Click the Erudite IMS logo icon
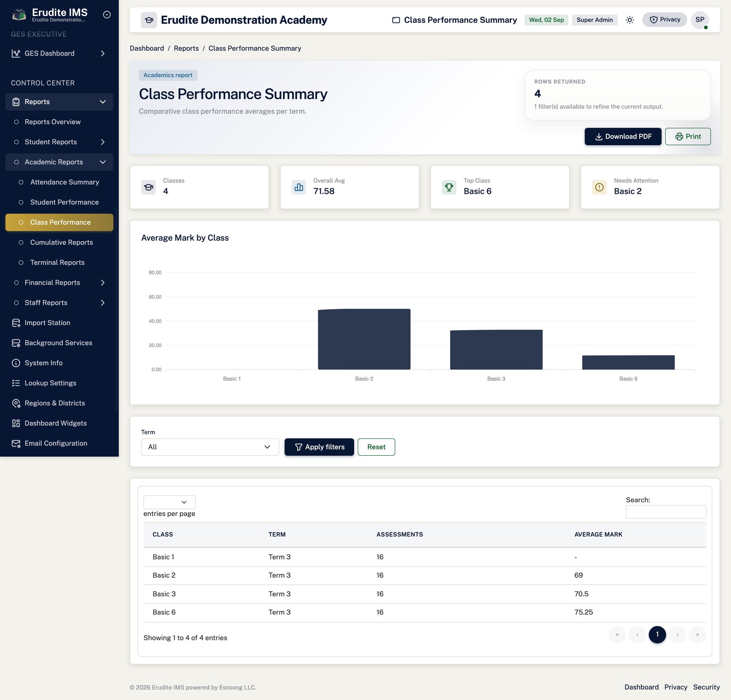This screenshot has width=731, height=700. (x=19, y=15)
